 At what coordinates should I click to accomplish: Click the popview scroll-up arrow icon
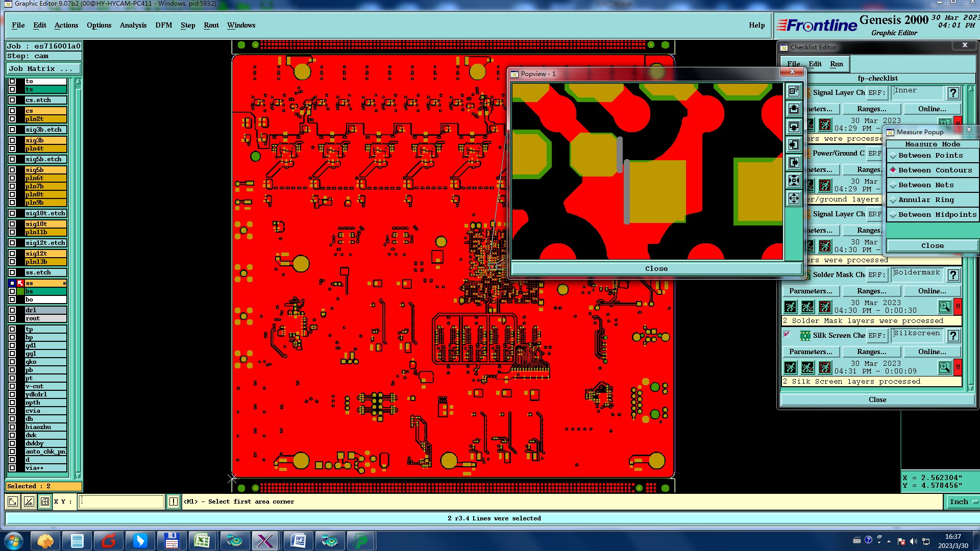pyautogui.click(x=794, y=109)
